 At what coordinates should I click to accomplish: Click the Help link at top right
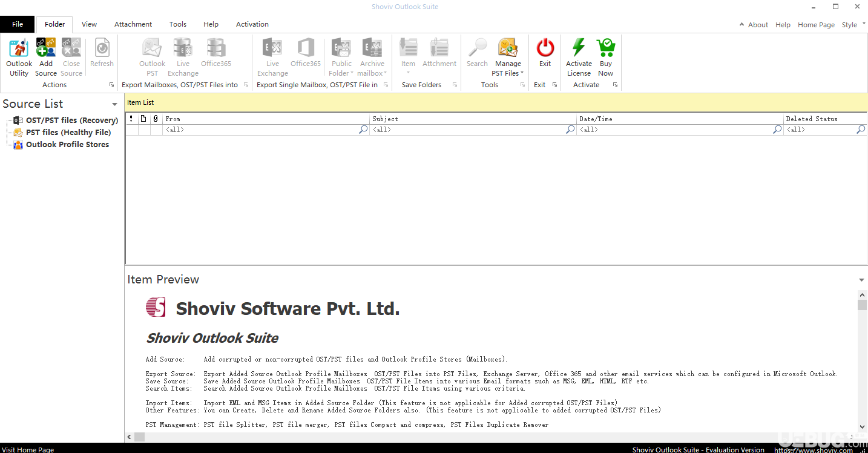783,25
